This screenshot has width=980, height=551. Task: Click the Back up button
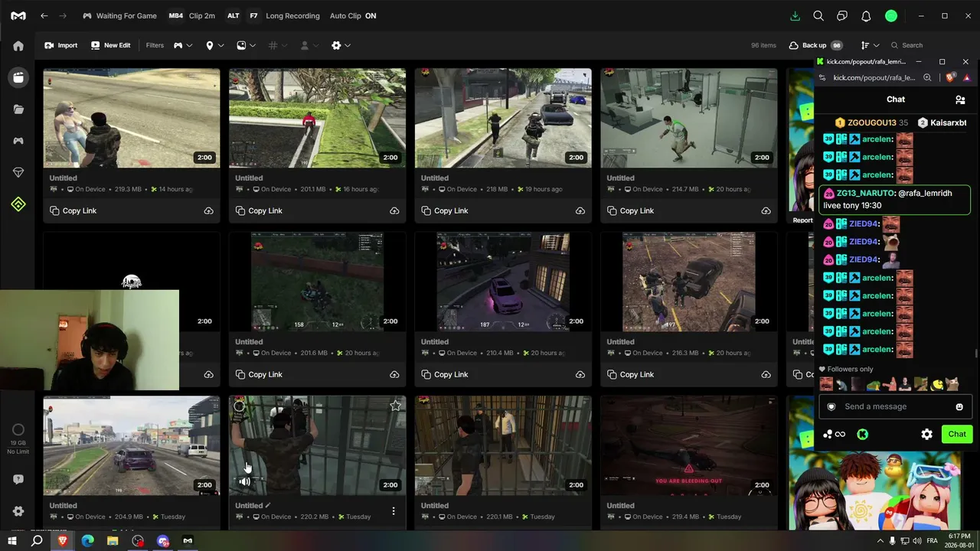tap(815, 45)
